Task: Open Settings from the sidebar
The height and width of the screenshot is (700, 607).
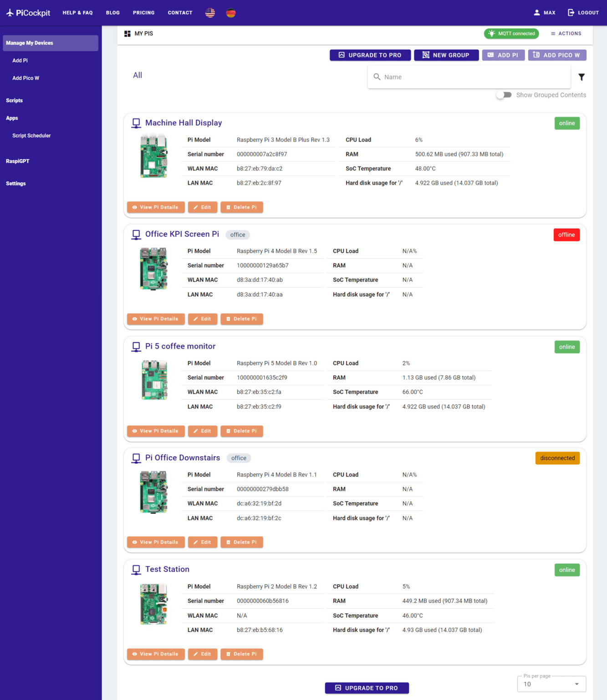Action: tap(16, 183)
